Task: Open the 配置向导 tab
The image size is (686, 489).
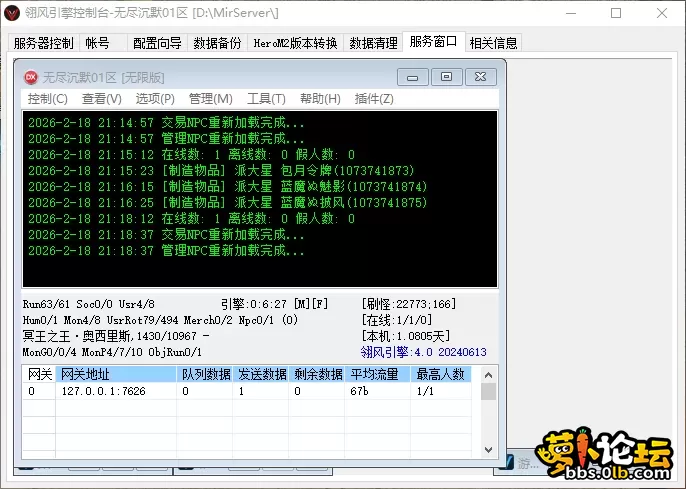Action: 157,43
